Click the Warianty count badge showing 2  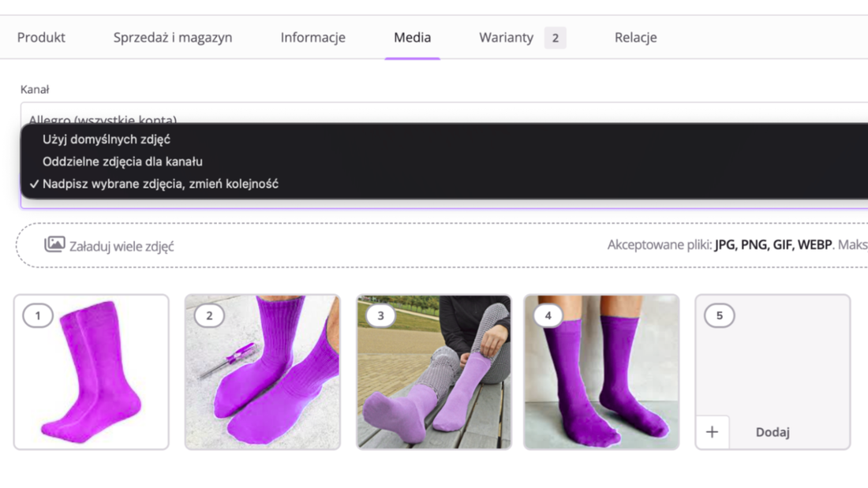click(555, 38)
